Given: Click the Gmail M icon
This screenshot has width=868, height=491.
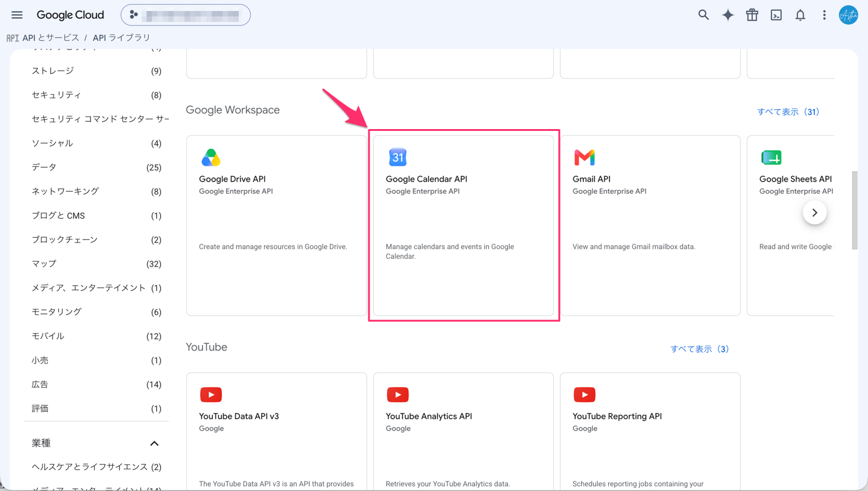Looking at the screenshot, I should [585, 157].
